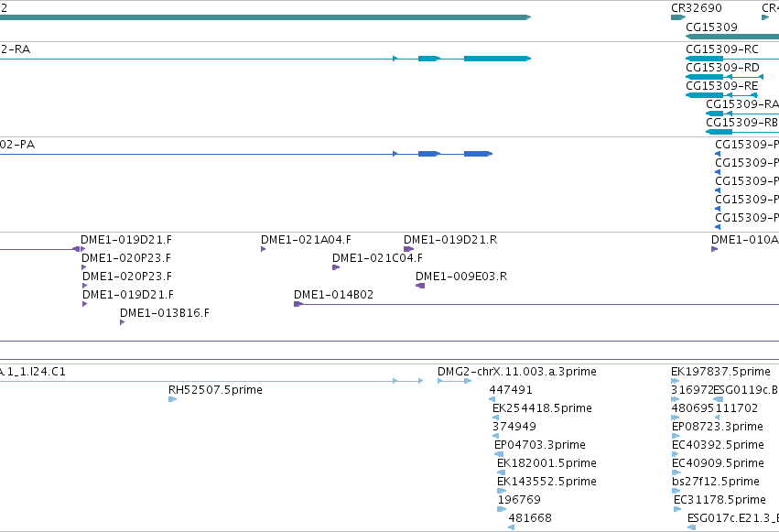Select the DME1-014B02 feature label
The width and height of the screenshot is (779, 532).
(x=333, y=295)
